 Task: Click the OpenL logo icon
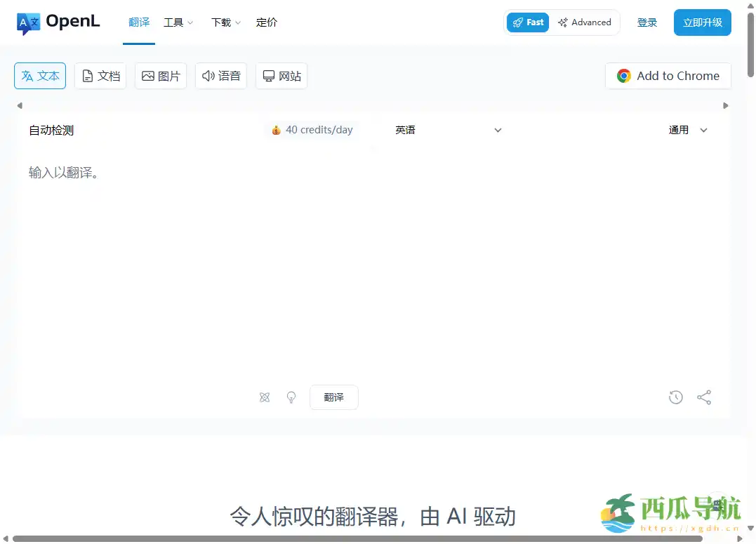pos(28,22)
